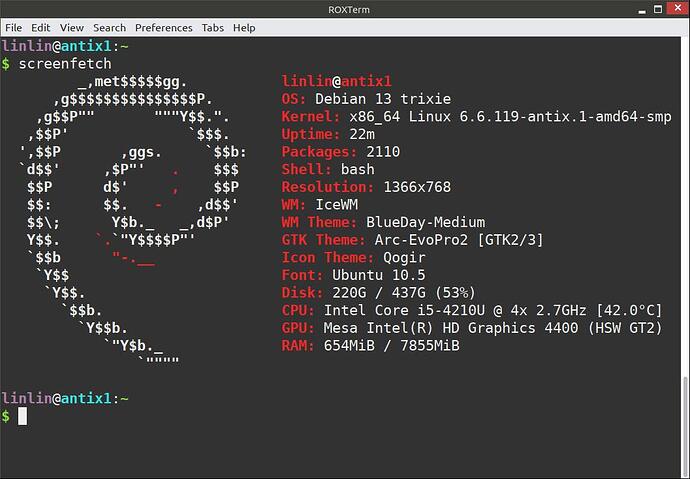Click the Uptime value '22m'
The width and height of the screenshot is (690, 479).
point(362,134)
